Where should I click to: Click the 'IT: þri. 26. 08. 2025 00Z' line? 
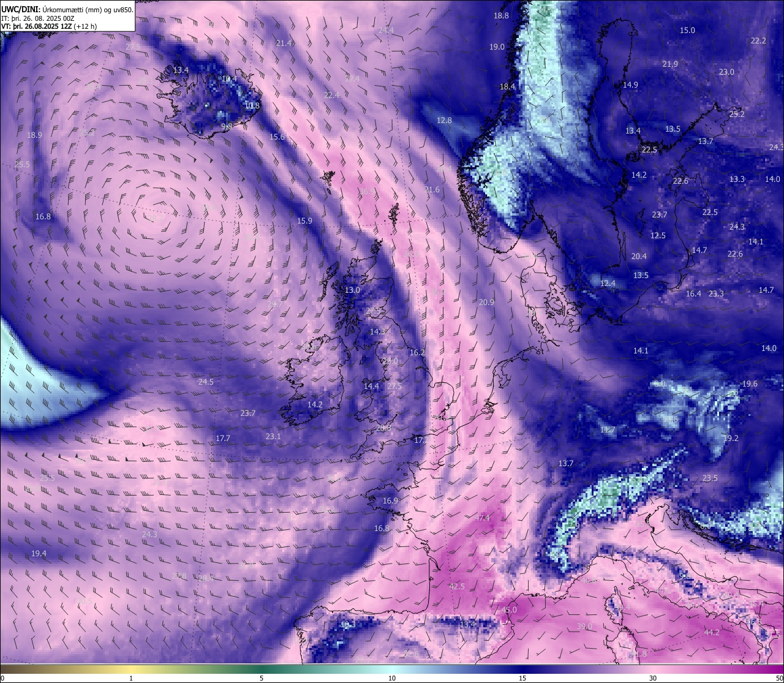(x=39, y=18)
